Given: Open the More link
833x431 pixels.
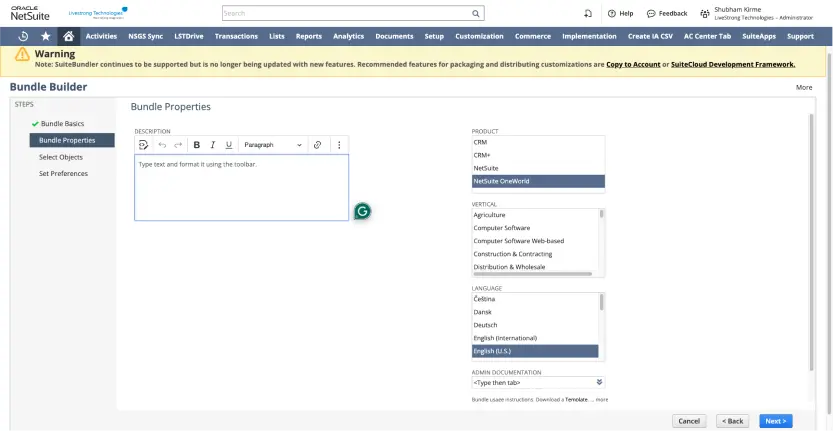Looking at the screenshot, I should coord(804,87).
